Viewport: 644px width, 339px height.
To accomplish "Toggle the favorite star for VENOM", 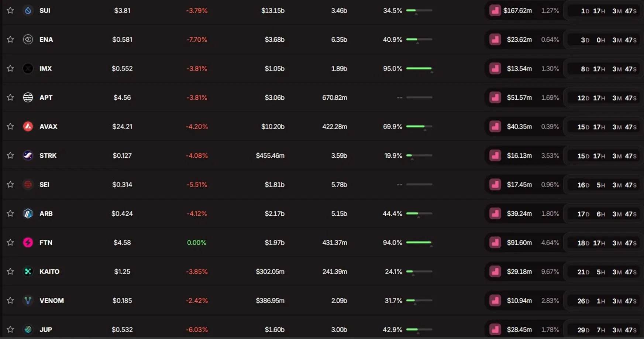I will coord(10,300).
